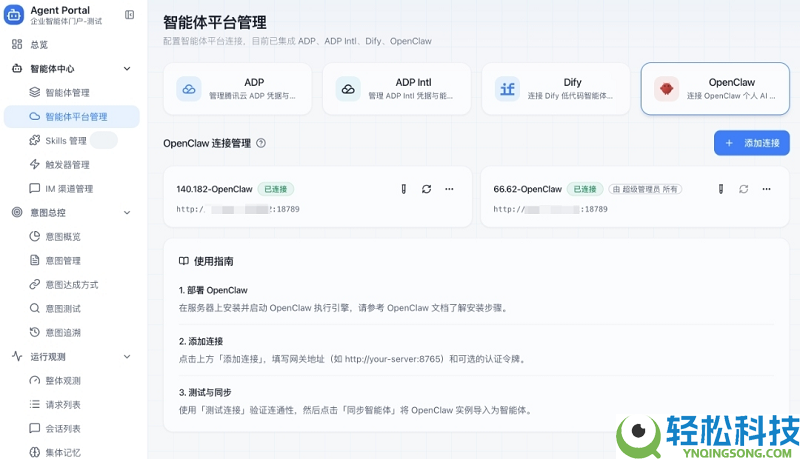800x459 pixels.
Task: Select the ADP Intl platform card
Action: pos(396,89)
